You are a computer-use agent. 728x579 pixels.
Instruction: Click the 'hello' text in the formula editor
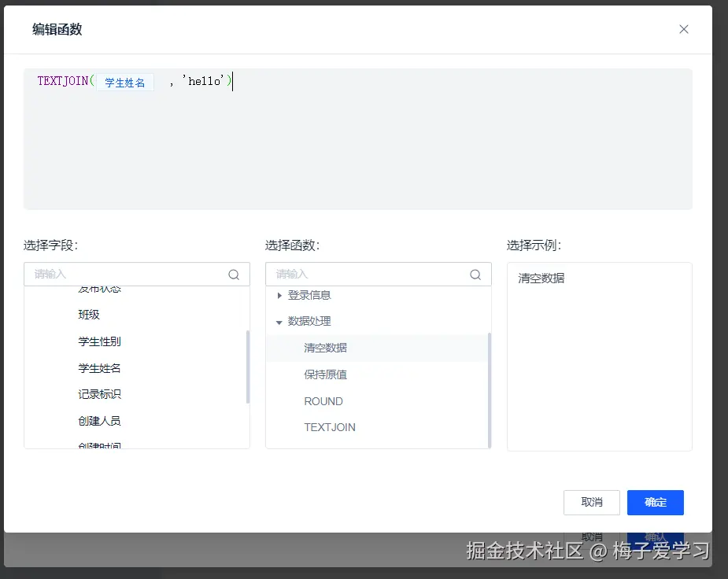[x=203, y=81]
